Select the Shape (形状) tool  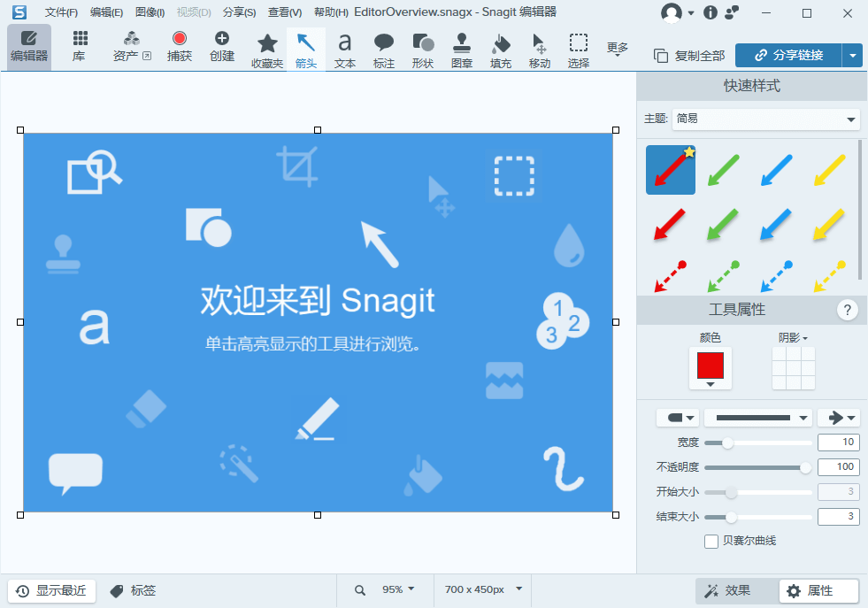(x=422, y=48)
